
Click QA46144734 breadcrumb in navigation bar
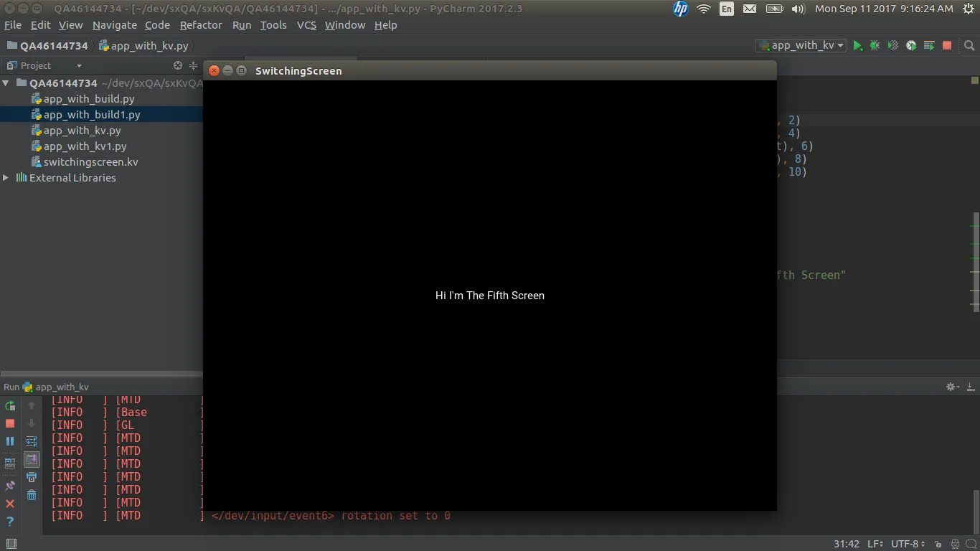tap(47, 45)
